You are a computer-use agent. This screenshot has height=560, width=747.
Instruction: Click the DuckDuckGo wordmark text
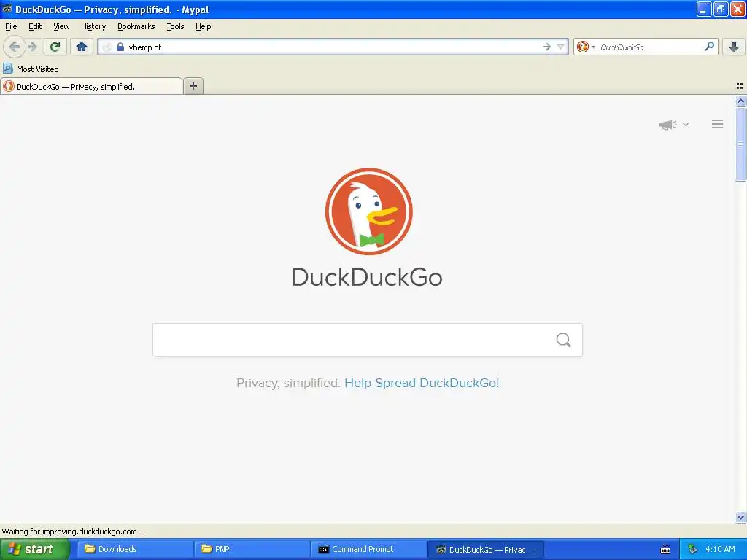tap(367, 277)
